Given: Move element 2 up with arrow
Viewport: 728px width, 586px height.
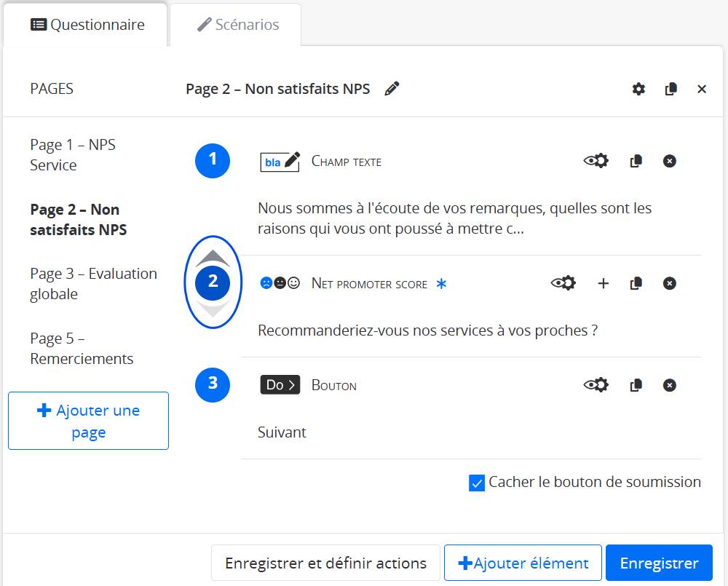Looking at the screenshot, I should (x=213, y=258).
